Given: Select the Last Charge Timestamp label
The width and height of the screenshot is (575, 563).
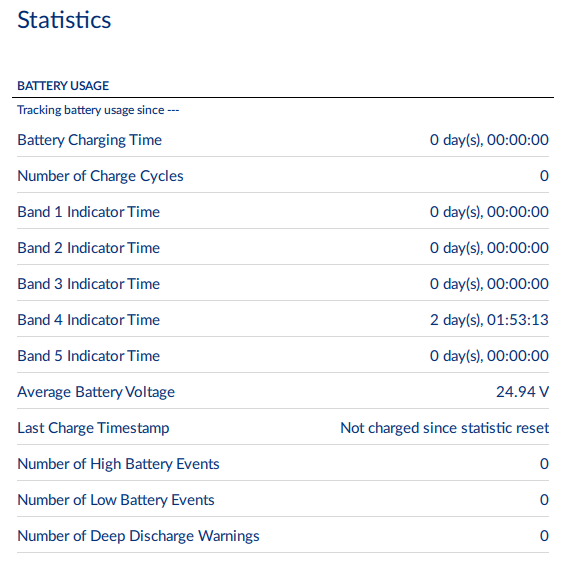Looking at the screenshot, I should point(93,428).
